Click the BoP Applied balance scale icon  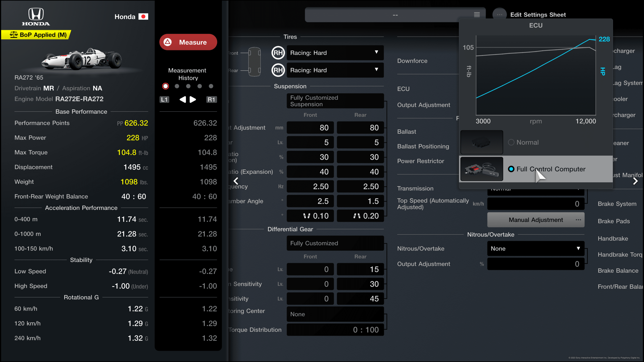click(13, 35)
